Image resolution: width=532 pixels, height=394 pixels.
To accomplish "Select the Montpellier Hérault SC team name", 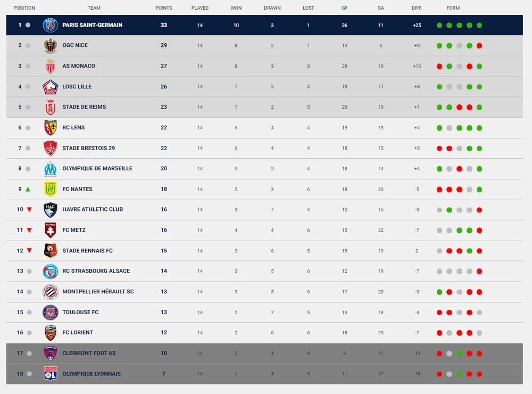I will coord(98,292).
